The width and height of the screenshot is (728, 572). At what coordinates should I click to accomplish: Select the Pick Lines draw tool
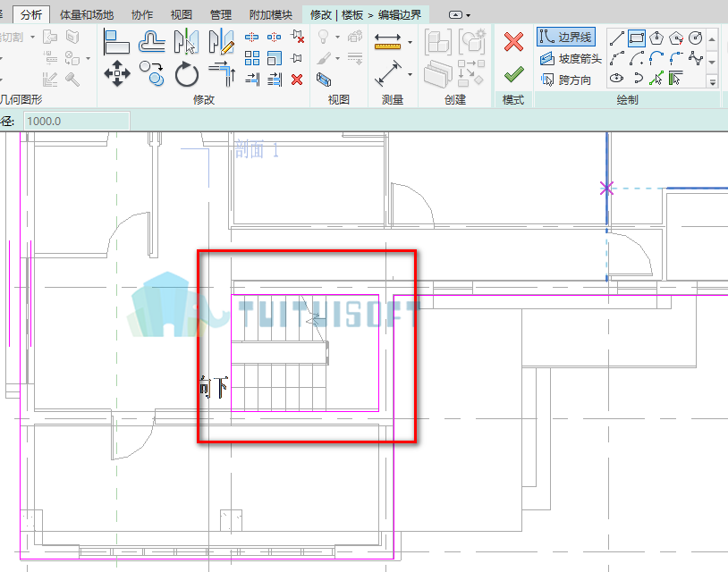(656, 79)
